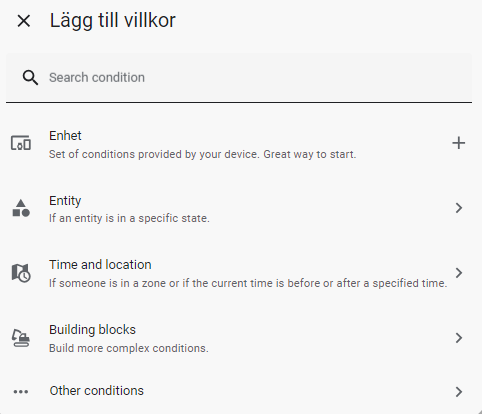Expand the Building blocks chevron
Viewport: 482px width, 414px height.
click(x=459, y=338)
